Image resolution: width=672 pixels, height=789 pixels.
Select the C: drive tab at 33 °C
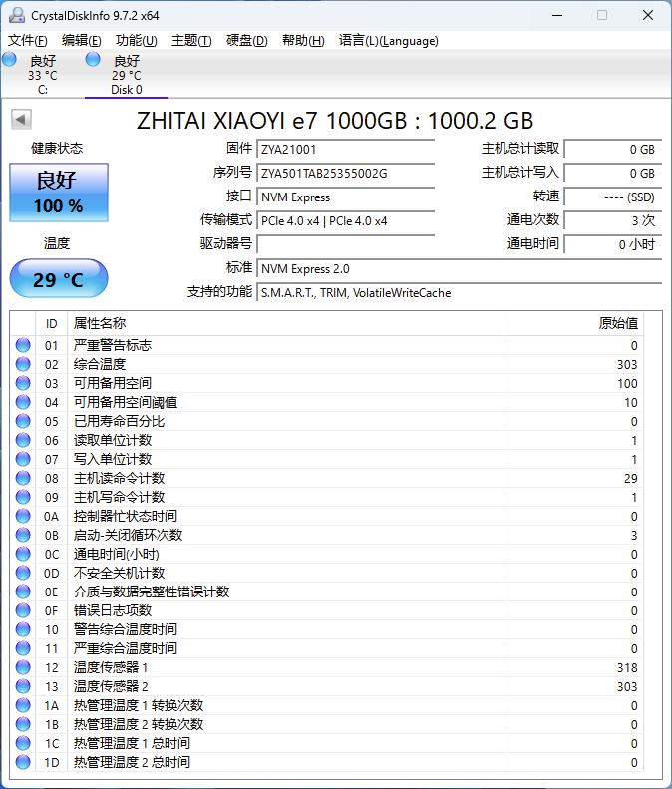42,74
